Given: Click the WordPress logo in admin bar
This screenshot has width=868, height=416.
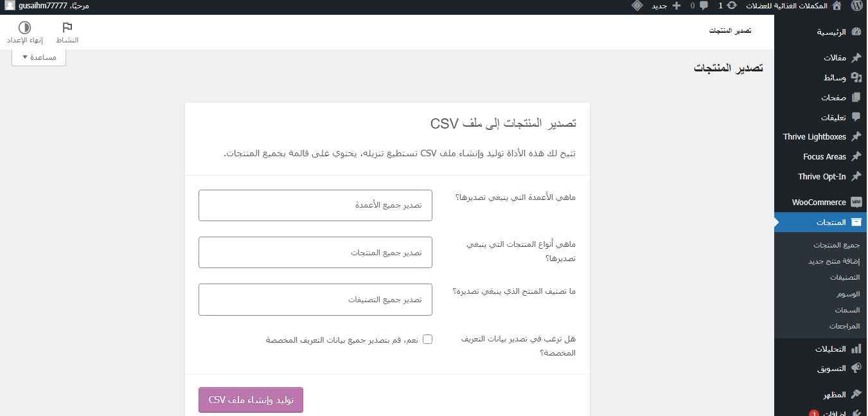Looking at the screenshot, I should pos(856,6).
